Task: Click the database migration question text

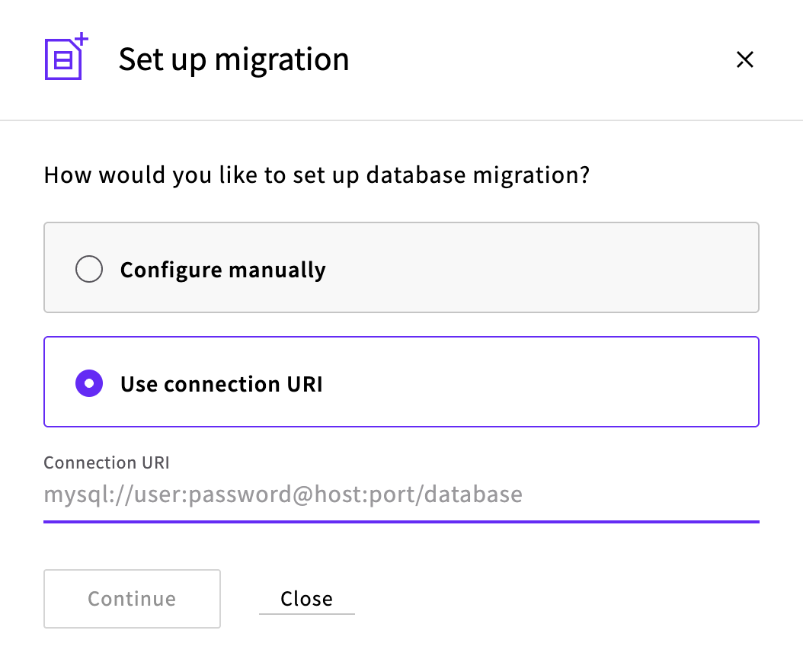Action: point(317,175)
